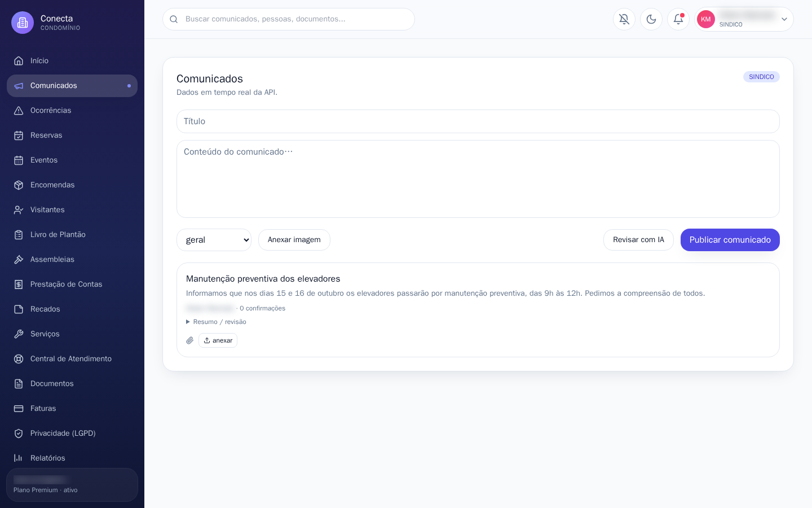Click the muted notifications bell icon
The height and width of the screenshot is (508, 812).
pos(624,19)
